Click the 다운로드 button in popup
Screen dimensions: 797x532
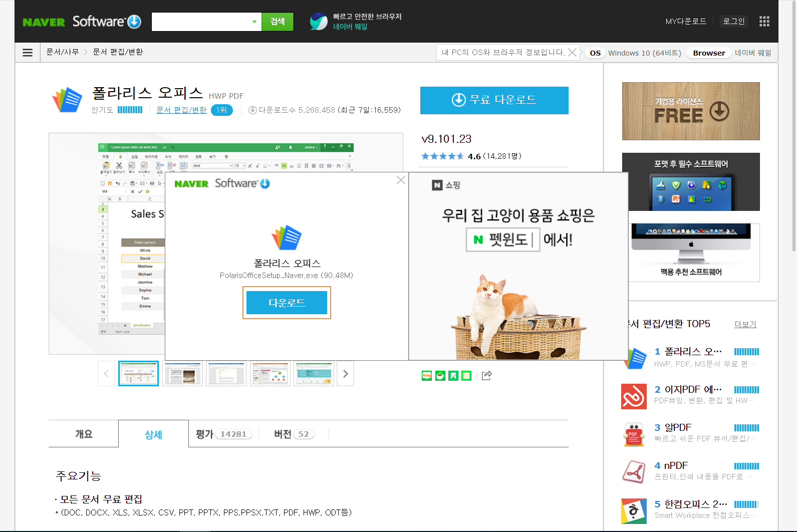[287, 303]
